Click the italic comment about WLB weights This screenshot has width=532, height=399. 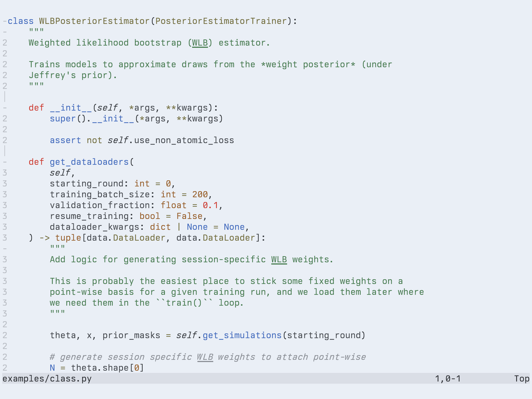pos(208,357)
